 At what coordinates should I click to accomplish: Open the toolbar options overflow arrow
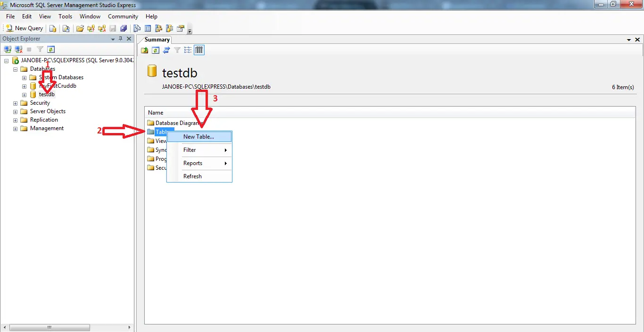point(190,31)
